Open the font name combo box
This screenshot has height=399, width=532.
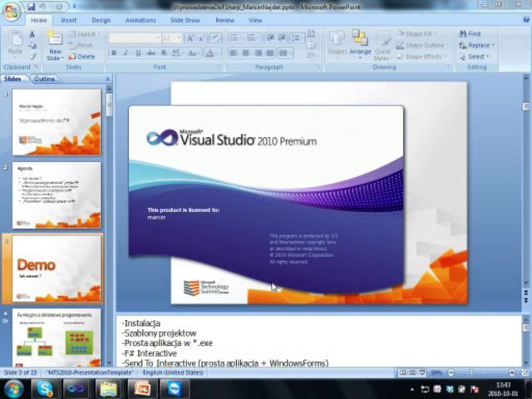(x=135, y=38)
